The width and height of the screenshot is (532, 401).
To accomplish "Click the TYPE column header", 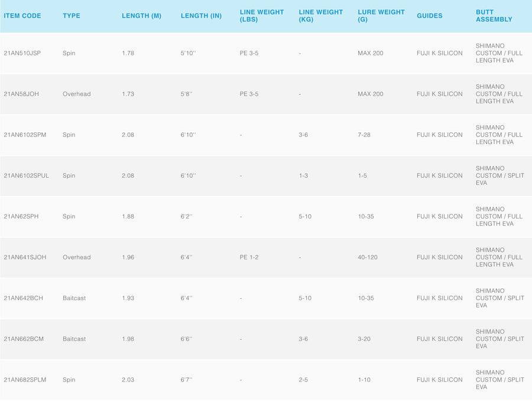I will [x=72, y=16].
